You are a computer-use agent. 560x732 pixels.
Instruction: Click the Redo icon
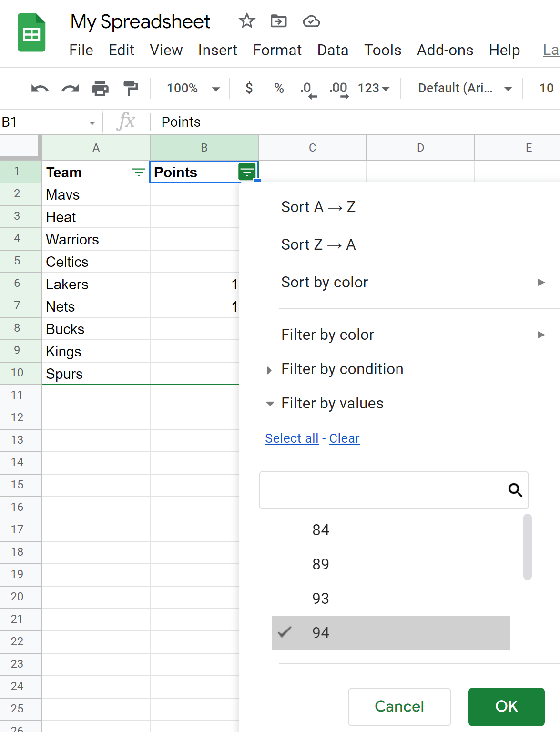[x=70, y=88]
